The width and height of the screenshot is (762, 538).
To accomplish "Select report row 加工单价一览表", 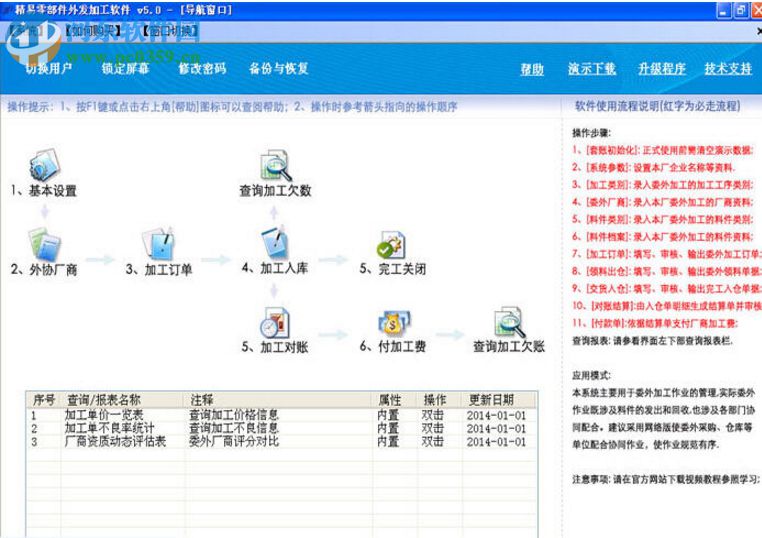I will 281,415.
